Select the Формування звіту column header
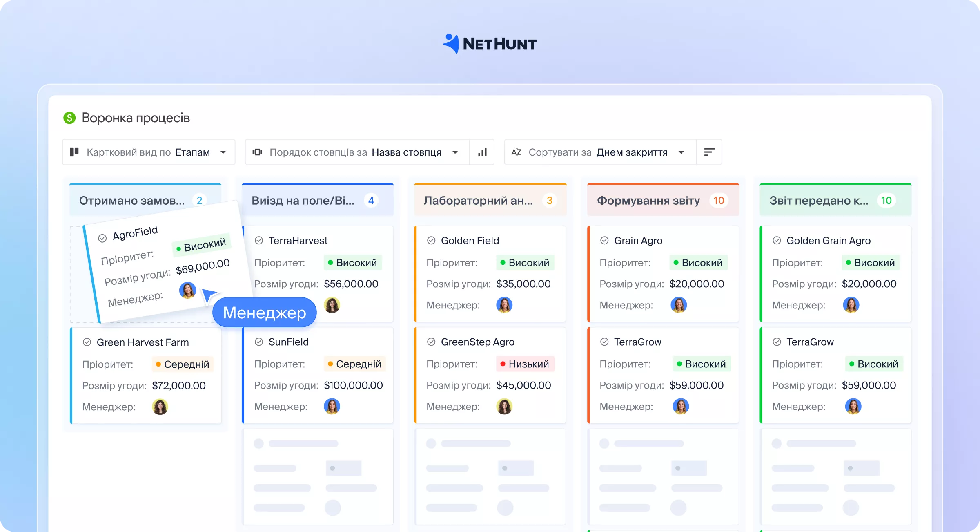 click(x=648, y=201)
